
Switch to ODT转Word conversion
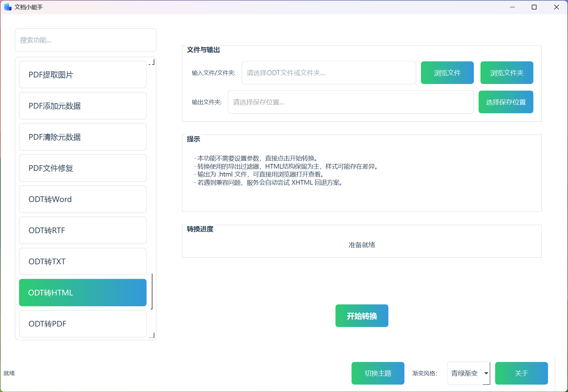pos(82,199)
